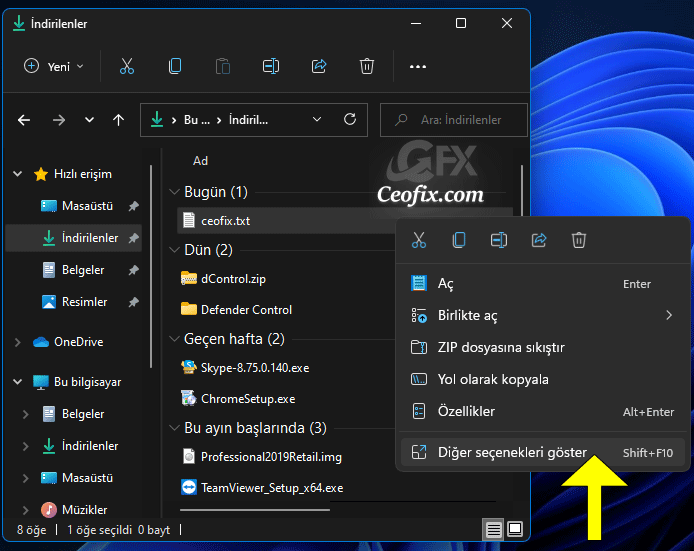
Task: Click the Ad column header
Action: click(200, 161)
